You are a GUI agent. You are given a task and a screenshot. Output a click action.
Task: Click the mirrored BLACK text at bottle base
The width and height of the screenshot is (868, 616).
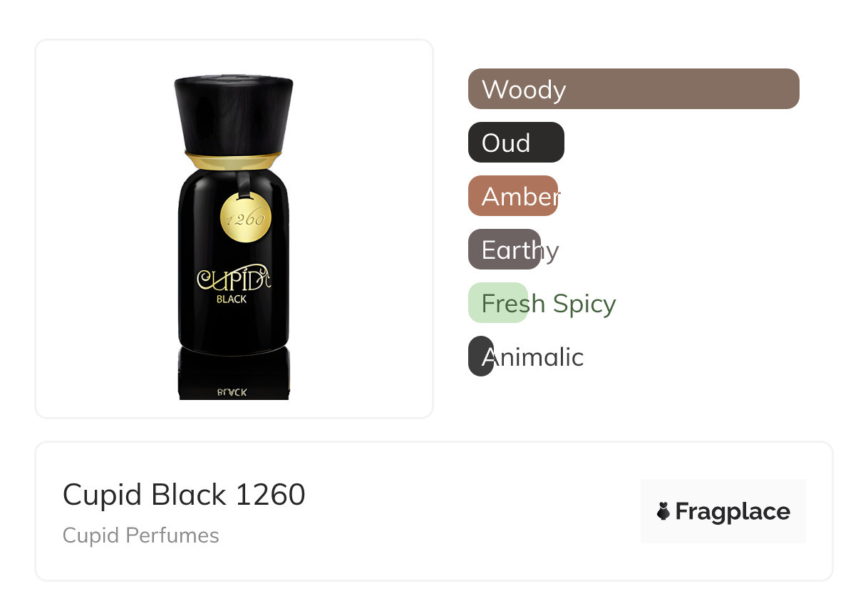[x=232, y=392]
